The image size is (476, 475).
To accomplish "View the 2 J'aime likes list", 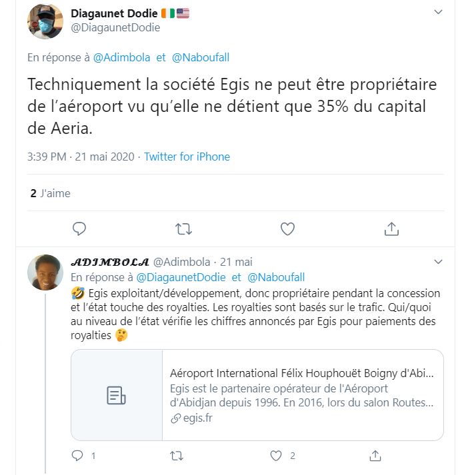I will pyautogui.click(x=51, y=193).
